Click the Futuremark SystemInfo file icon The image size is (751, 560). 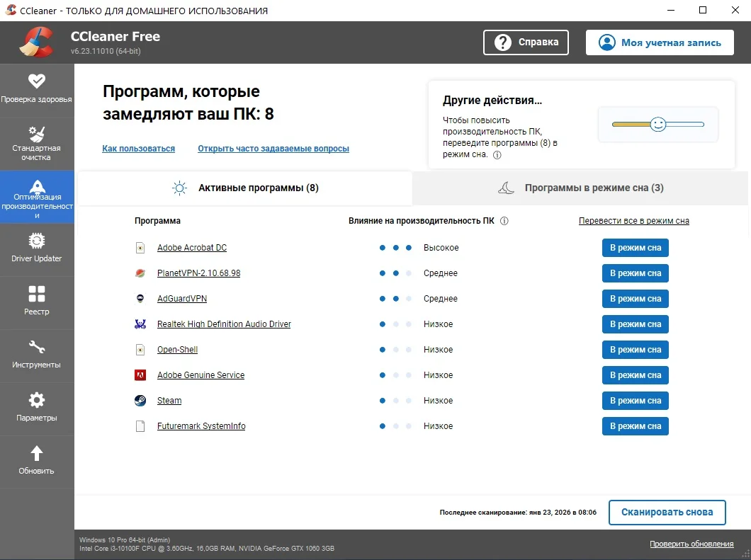point(140,426)
